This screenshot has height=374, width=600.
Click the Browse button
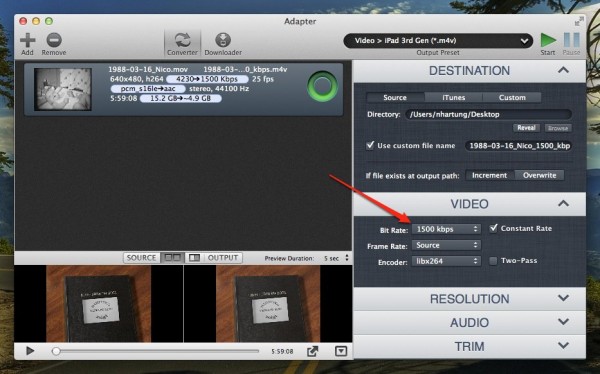558,128
